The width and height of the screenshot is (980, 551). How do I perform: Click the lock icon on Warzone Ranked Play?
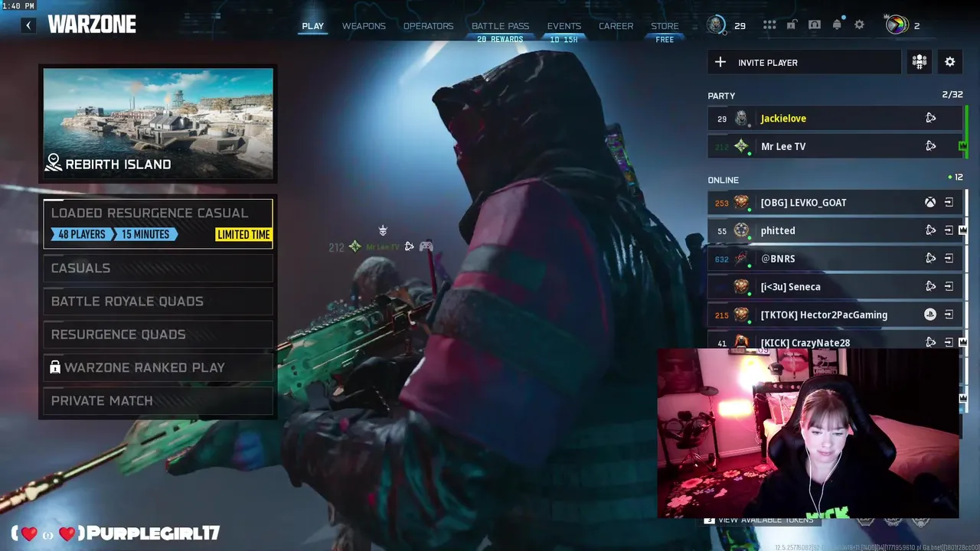55,367
